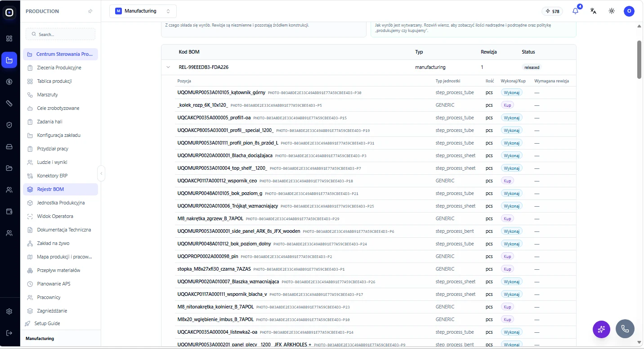Open the dashboard grid icon in left rail
Screen dimensions: 644x349
tap(9, 39)
